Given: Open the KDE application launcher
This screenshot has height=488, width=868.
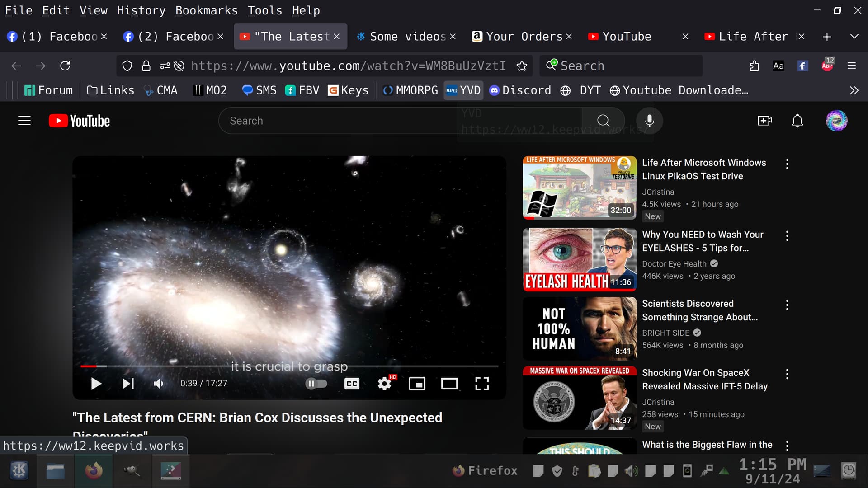Looking at the screenshot, I should [x=19, y=471].
